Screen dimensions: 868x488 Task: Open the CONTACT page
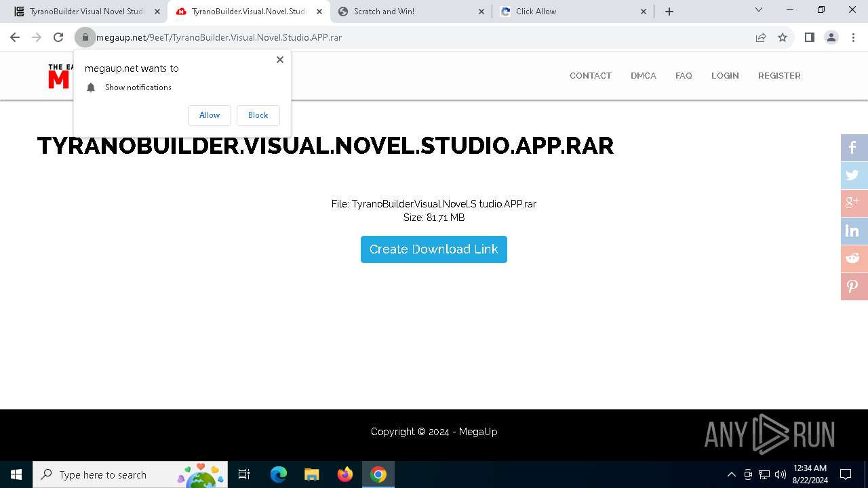coord(591,76)
